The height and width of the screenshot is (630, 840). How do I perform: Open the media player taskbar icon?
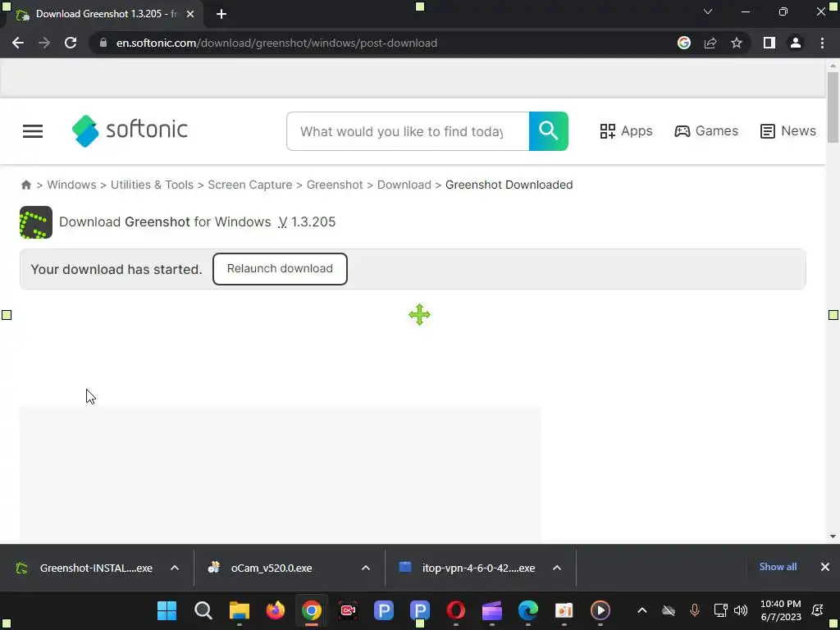(600, 610)
